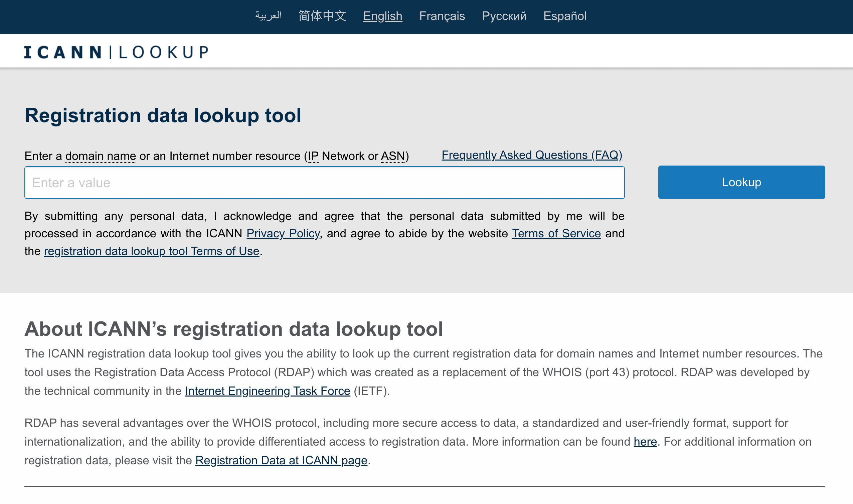Switch language to Español
853x504 pixels.
coord(565,16)
